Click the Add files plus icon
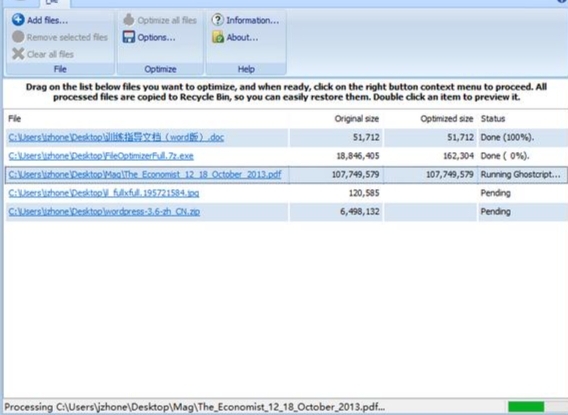568x415 pixels. coord(18,20)
